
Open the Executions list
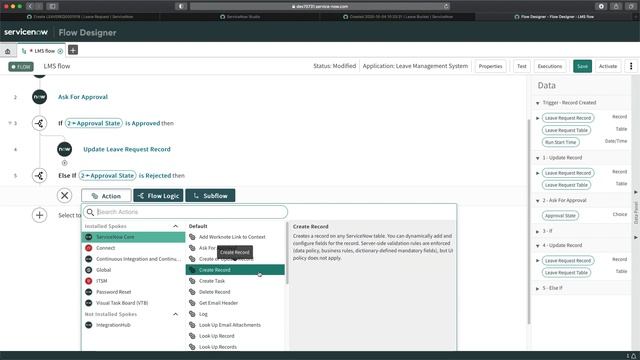(550, 66)
